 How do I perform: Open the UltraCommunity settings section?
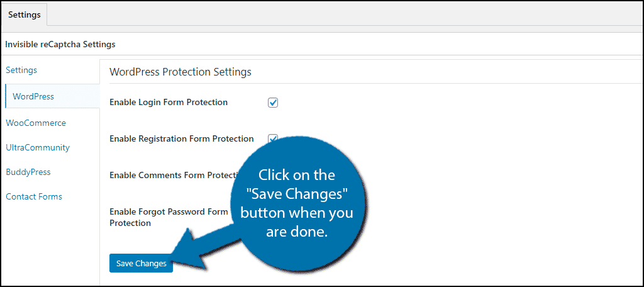pos(38,147)
